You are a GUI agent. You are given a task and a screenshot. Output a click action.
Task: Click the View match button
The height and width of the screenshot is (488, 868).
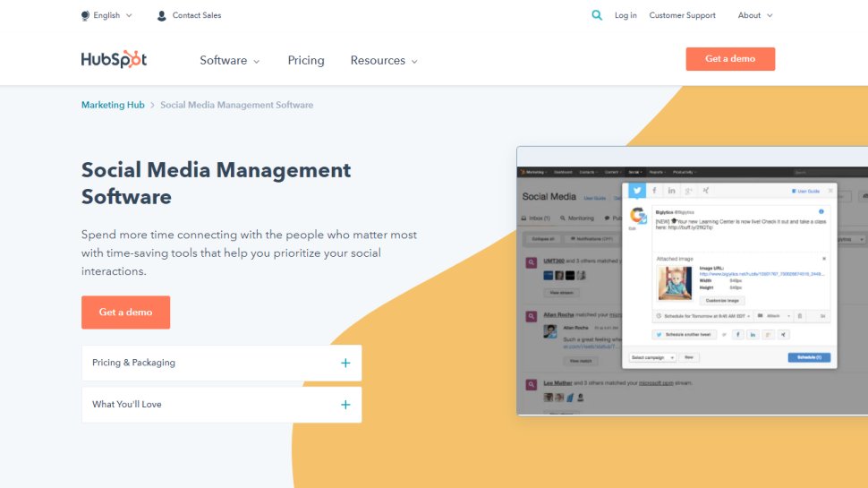[581, 361]
